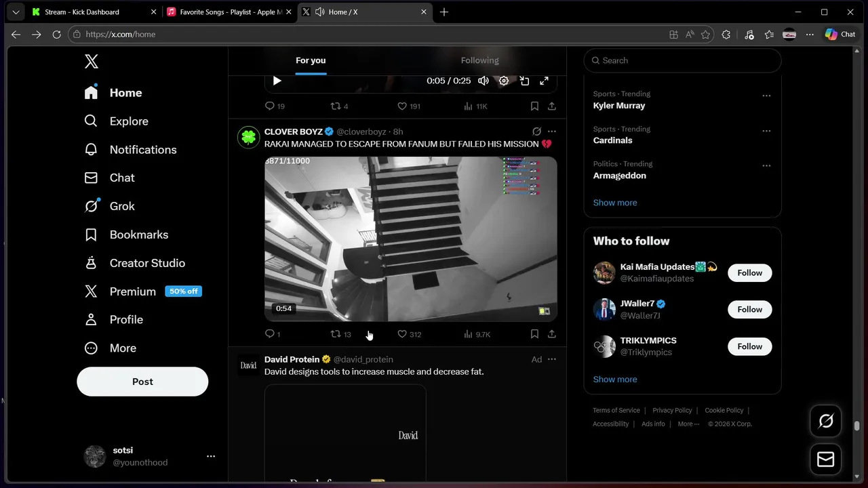Open the CLOVER BOYZ avatar
The height and width of the screenshot is (488, 868).
click(x=249, y=137)
